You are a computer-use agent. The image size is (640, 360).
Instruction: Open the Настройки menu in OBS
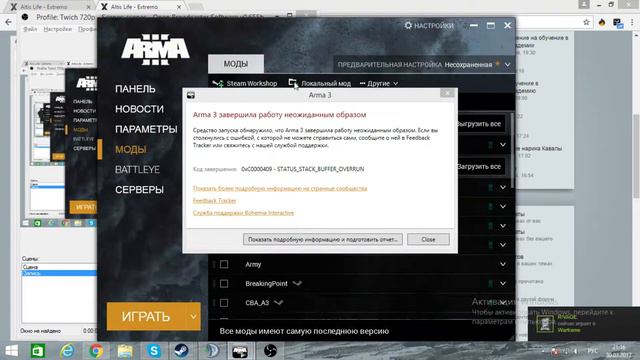pos(58,29)
